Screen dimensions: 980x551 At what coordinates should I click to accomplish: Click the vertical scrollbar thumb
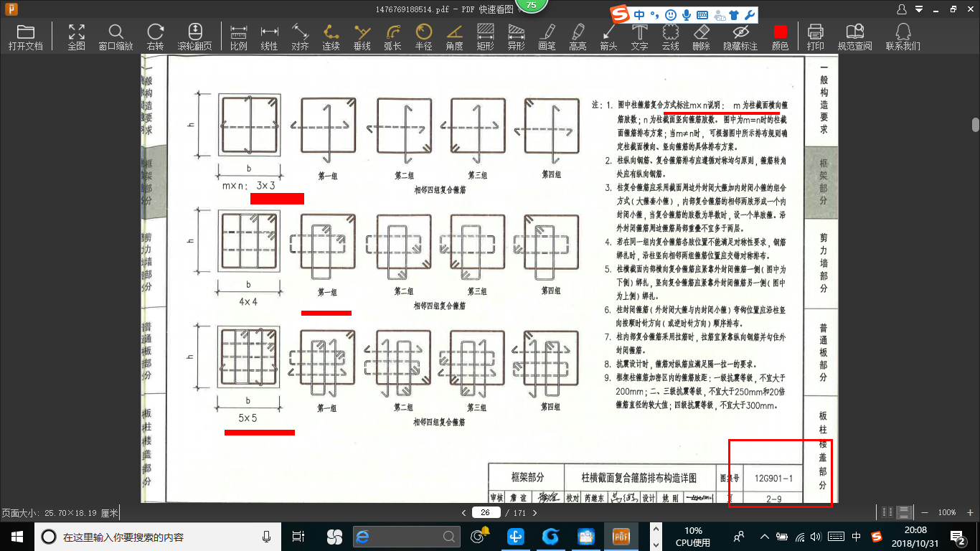click(x=975, y=124)
